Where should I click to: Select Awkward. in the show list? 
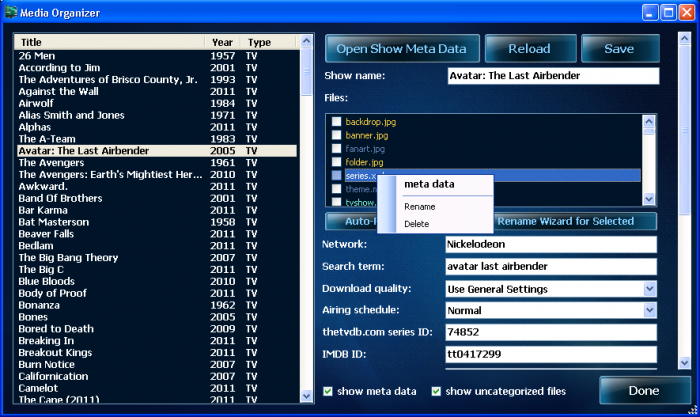(157, 186)
